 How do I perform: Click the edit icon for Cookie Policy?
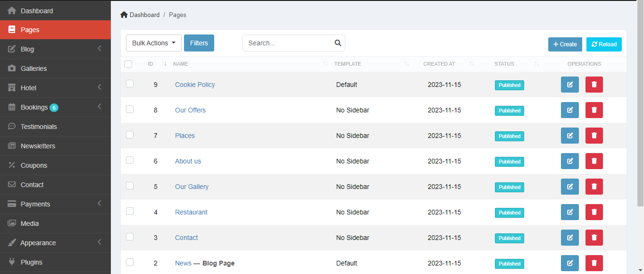click(x=569, y=85)
